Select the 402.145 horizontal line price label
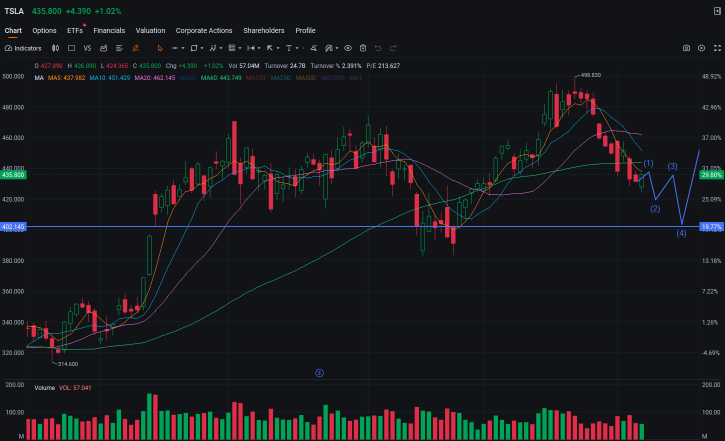The width and height of the screenshot is (725, 441). pyautogui.click(x=13, y=227)
